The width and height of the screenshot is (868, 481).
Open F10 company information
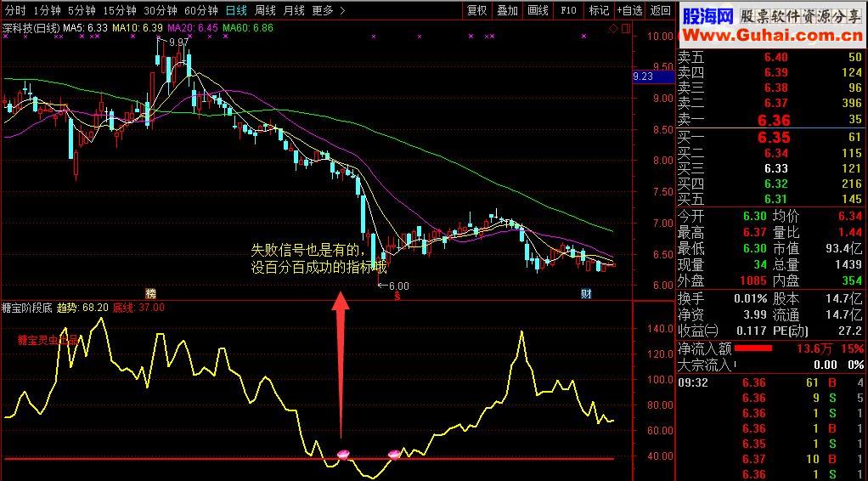568,10
